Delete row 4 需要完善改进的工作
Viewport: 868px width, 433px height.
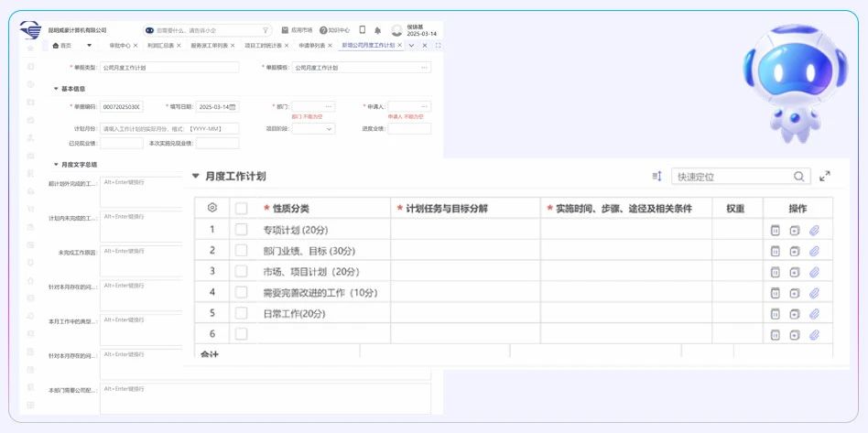775,293
